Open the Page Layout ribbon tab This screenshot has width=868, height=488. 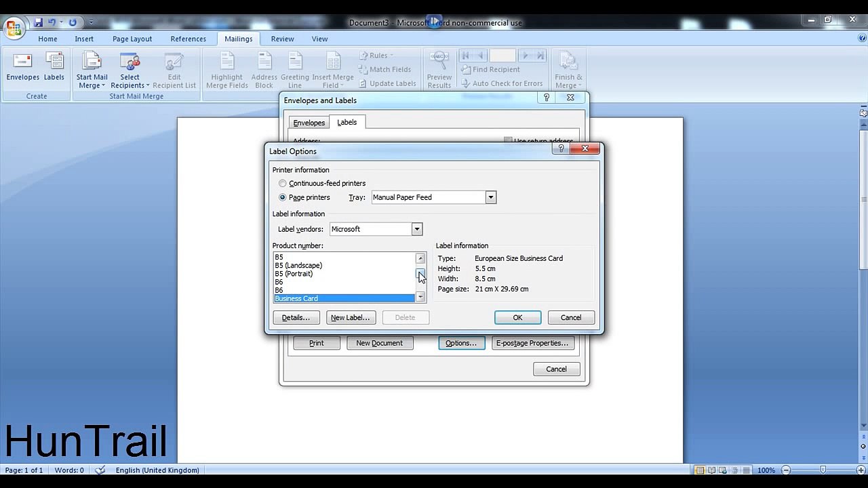coord(132,39)
